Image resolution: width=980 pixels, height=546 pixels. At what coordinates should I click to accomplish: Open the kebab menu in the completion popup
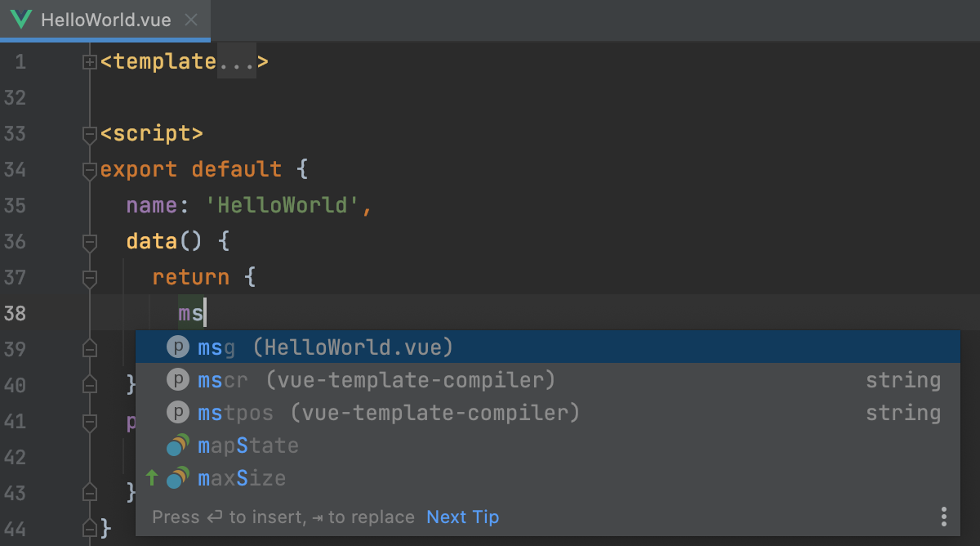point(943,517)
